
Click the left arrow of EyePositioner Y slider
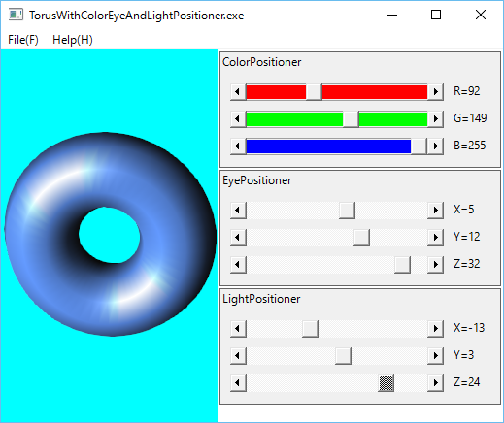[238, 238]
